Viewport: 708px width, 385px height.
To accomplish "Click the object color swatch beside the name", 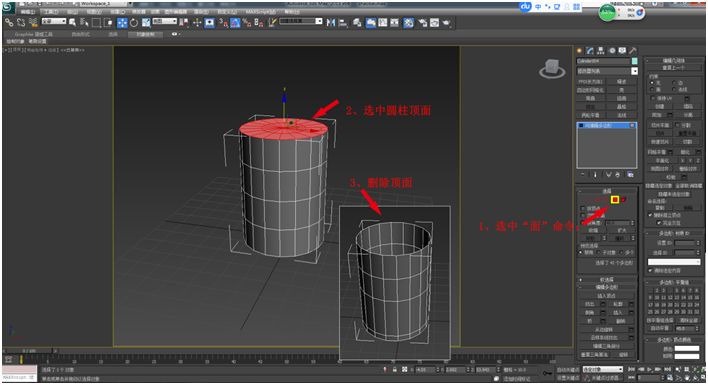I will coord(634,61).
